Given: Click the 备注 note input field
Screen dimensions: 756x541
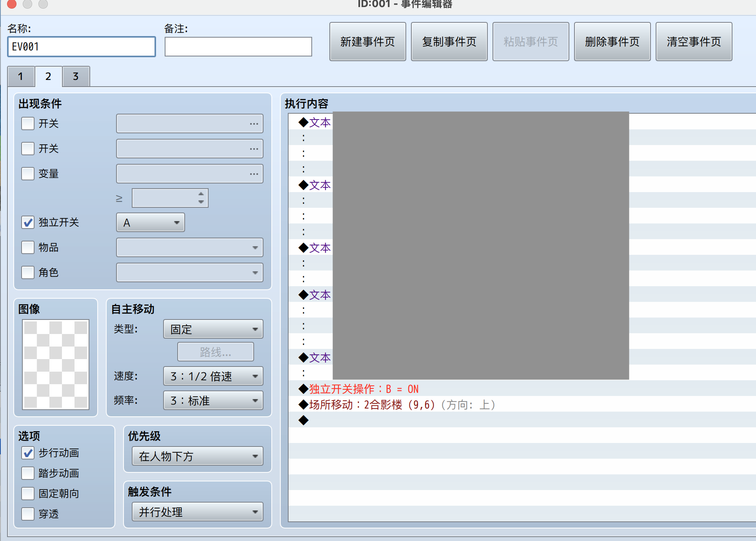Looking at the screenshot, I should coord(238,47).
